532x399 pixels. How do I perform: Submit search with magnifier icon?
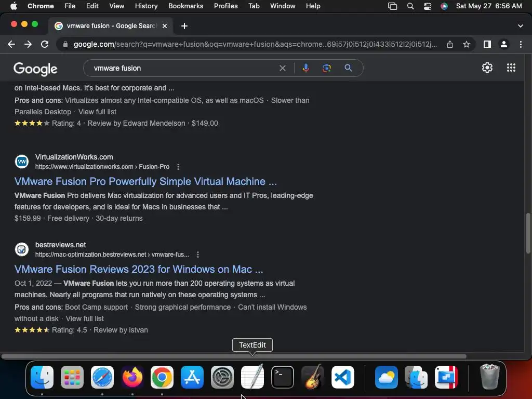pos(348,68)
